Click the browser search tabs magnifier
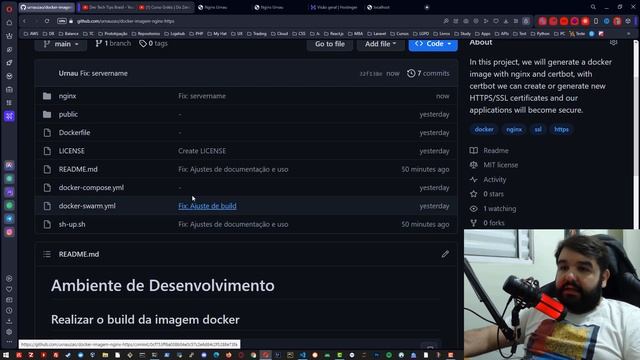This screenshot has height=360, width=640. pos(593,7)
